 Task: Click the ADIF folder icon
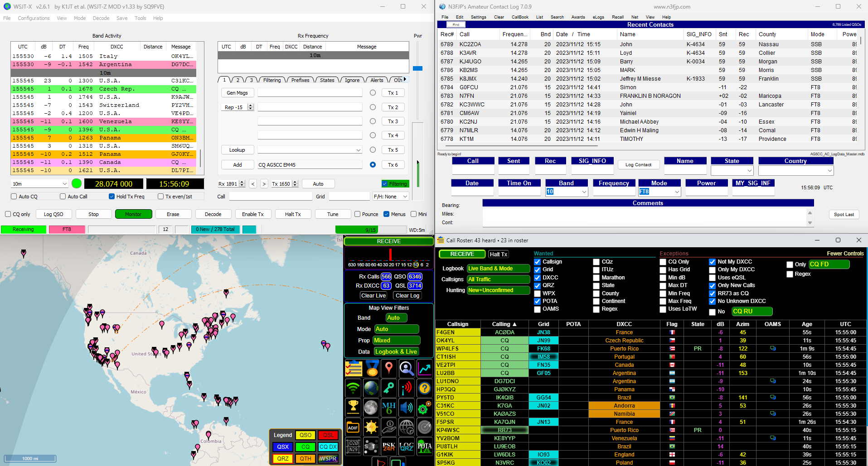coord(353,427)
